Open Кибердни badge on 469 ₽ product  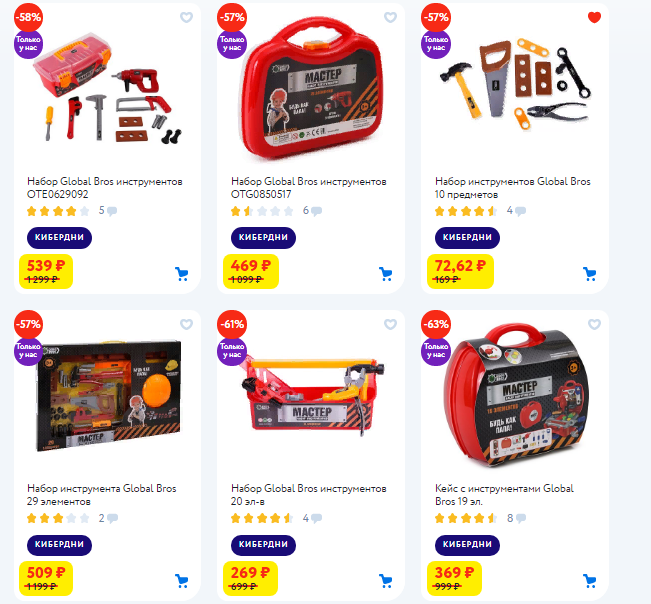[263, 237]
